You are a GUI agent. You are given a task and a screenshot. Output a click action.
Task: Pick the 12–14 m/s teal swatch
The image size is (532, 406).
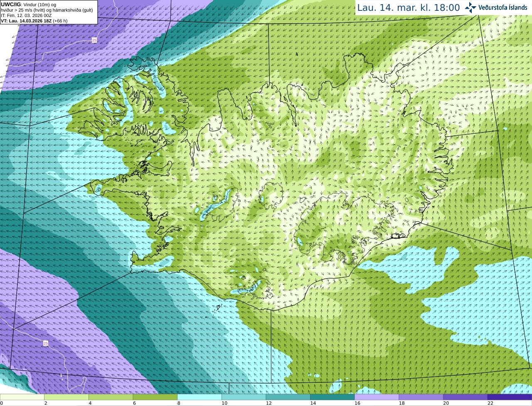tap(288, 397)
